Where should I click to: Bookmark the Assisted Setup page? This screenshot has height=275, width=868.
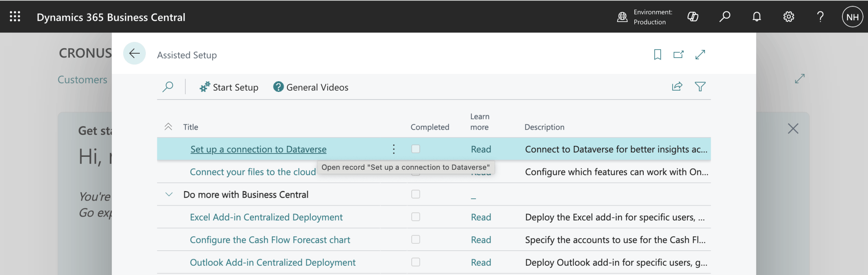658,54
